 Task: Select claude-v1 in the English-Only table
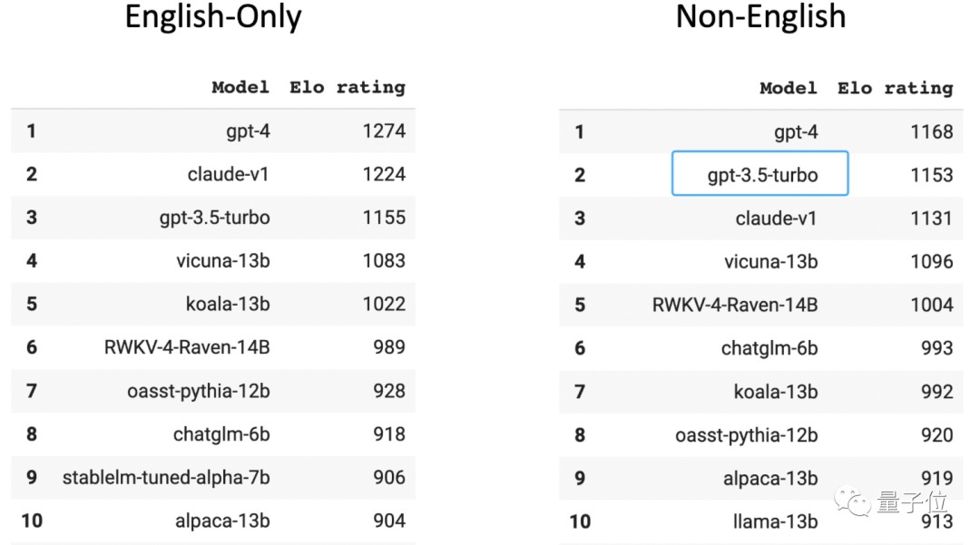(x=229, y=174)
